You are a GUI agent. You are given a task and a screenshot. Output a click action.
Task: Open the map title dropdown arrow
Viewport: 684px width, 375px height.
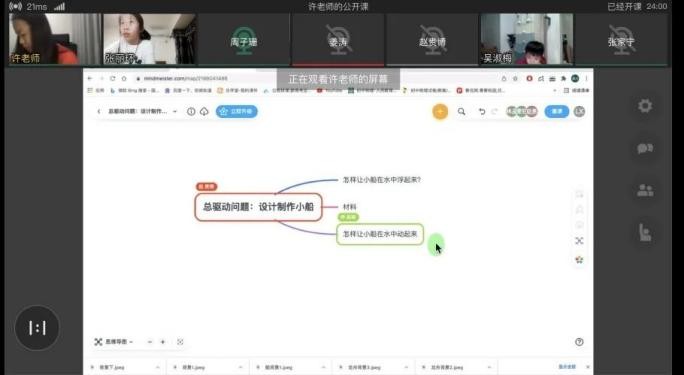[175, 112]
